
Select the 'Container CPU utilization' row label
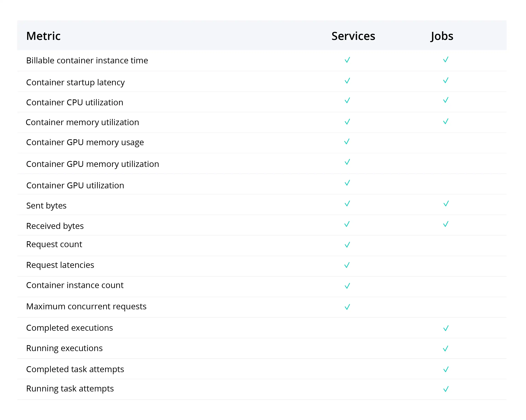coord(75,102)
